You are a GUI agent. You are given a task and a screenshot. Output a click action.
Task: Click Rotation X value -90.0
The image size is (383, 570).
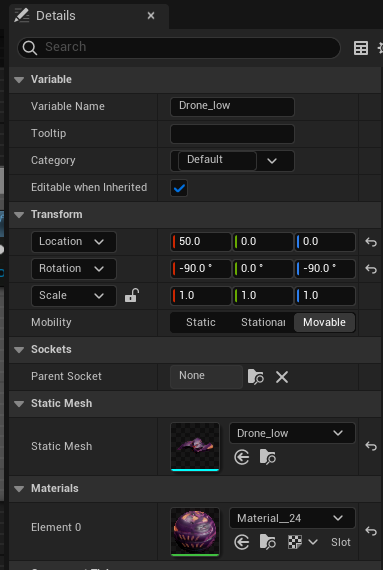pos(201,269)
